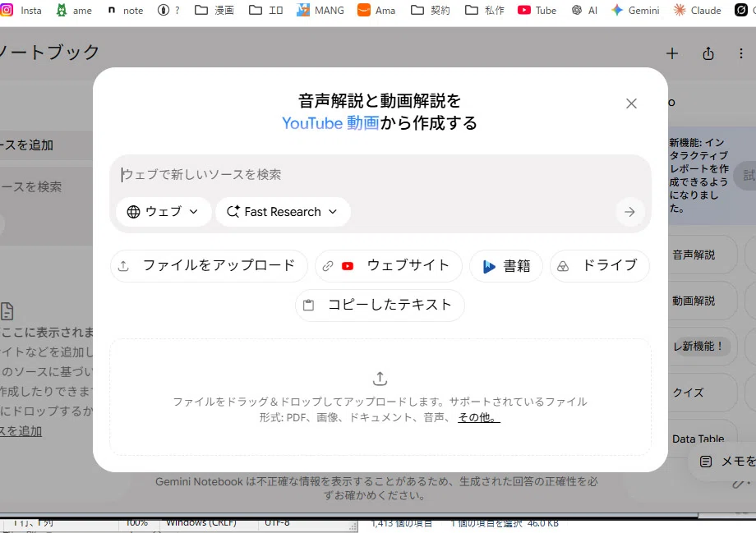Image resolution: width=756 pixels, height=533 pixels.
Task: Focus the ウェブで新しいソースを検索 search field
Action: point(380,174)
